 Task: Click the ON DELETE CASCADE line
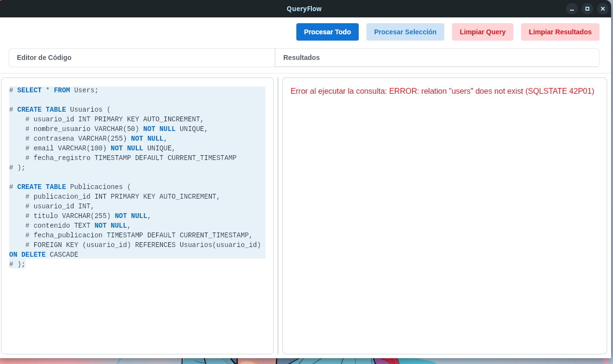(x=44, y=255)
